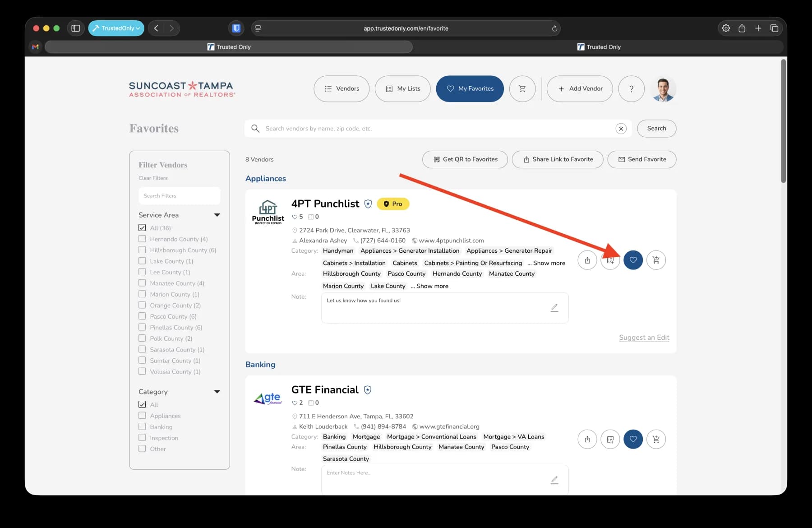Open browser settings gear icon
This screenshot has height=528, width=812.
click(x=726, y=28)
